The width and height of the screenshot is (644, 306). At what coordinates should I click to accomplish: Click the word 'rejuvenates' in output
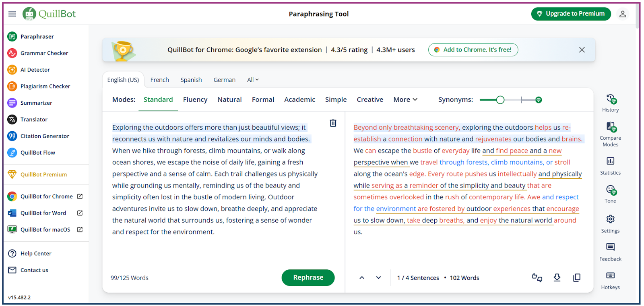coord(493,139)
